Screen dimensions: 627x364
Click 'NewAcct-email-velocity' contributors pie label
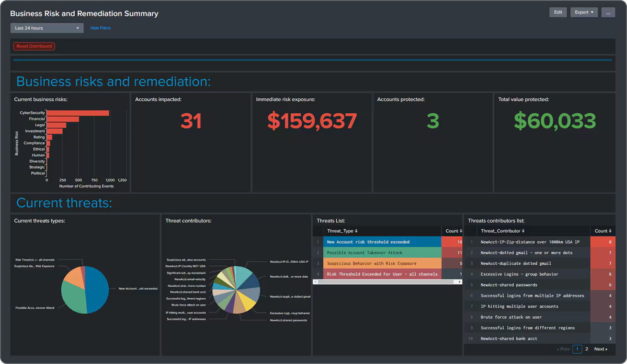(x=190, y=279)
